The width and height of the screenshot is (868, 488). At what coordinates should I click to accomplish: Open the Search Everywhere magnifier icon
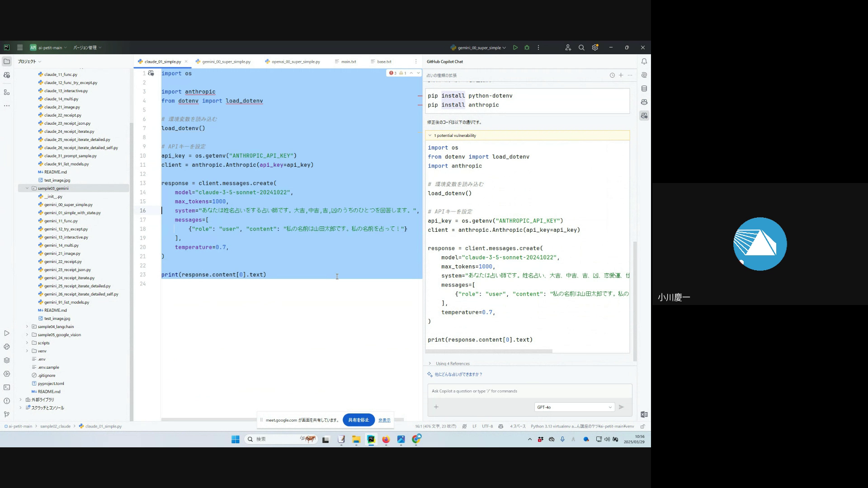click(x=581, y=47)
